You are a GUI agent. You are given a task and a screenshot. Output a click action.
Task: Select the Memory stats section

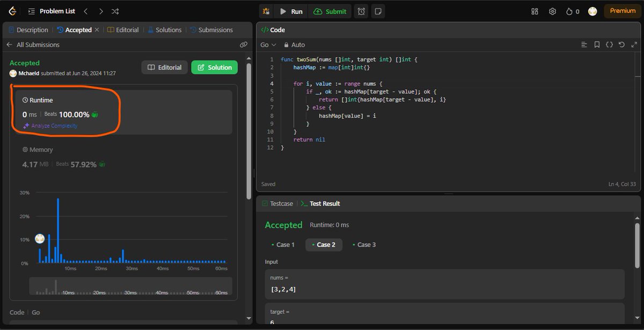pyautogui.click(x=123, y=157)
